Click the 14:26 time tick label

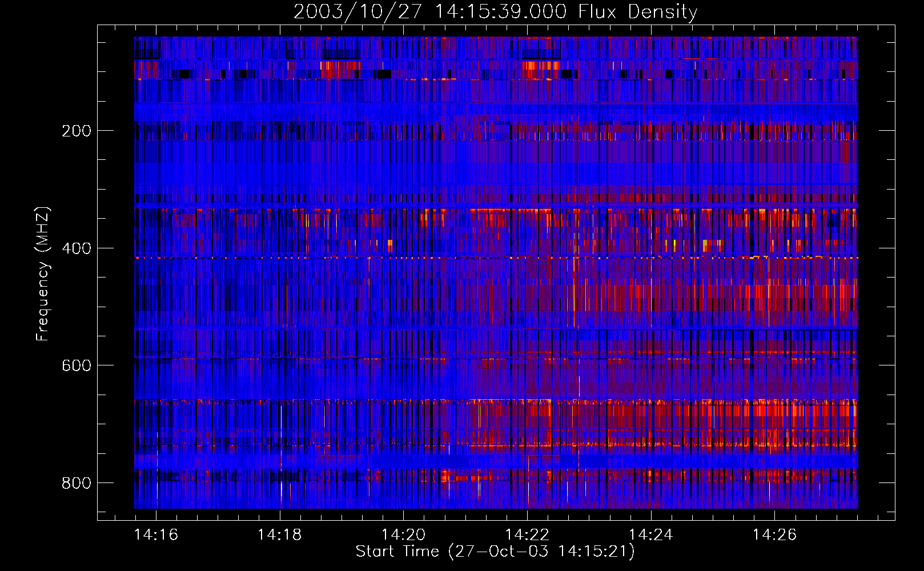pyautogui.click(x=774, y=534)
